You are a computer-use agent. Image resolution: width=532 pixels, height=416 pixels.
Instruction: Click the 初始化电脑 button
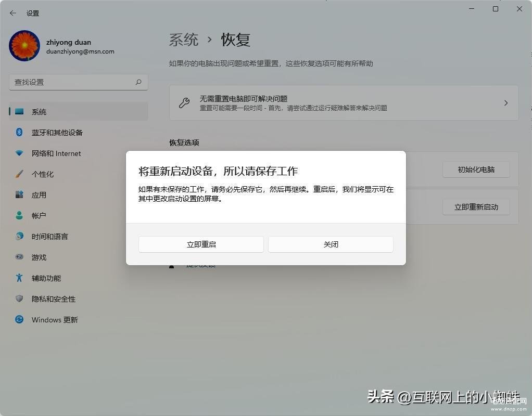click(x=476, y=170)
